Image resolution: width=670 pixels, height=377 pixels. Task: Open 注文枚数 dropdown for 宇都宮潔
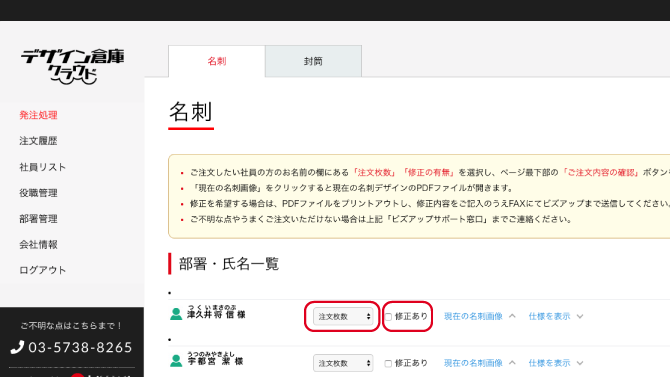[343, 363]
